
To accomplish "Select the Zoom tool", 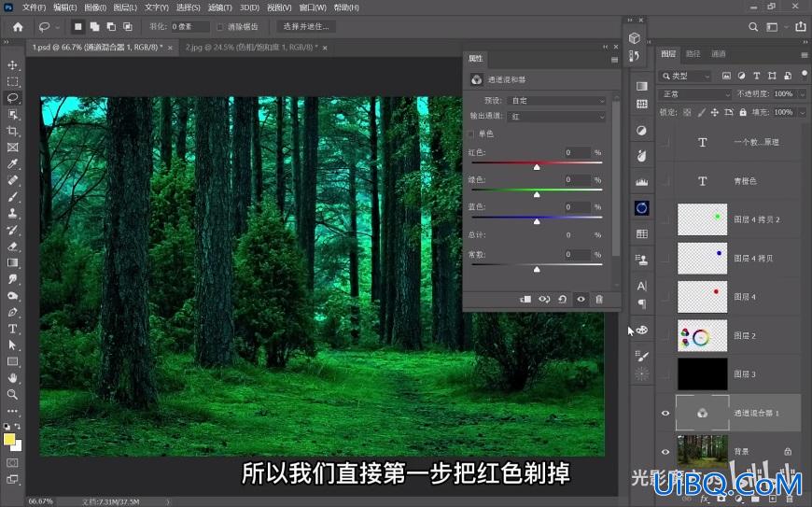I will tap(12, 395).
